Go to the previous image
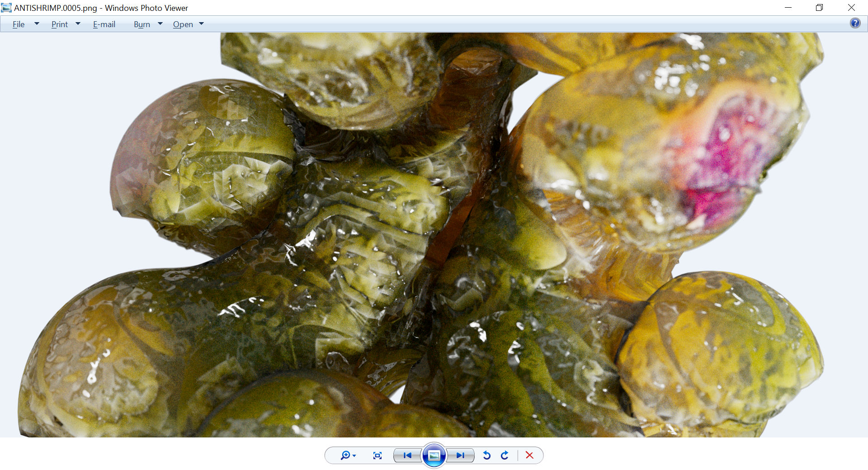 tap(407, 456)
